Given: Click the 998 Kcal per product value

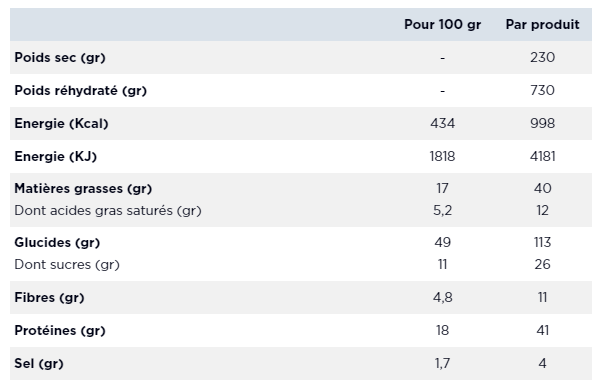Looking at the screenshot, I should pos(542,124).
